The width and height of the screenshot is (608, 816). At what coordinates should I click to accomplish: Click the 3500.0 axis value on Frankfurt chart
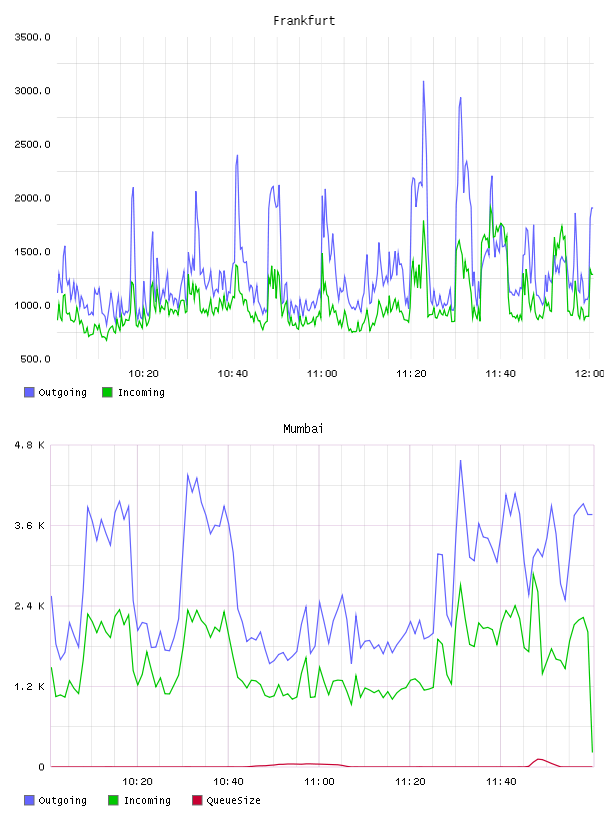(32, 37)
